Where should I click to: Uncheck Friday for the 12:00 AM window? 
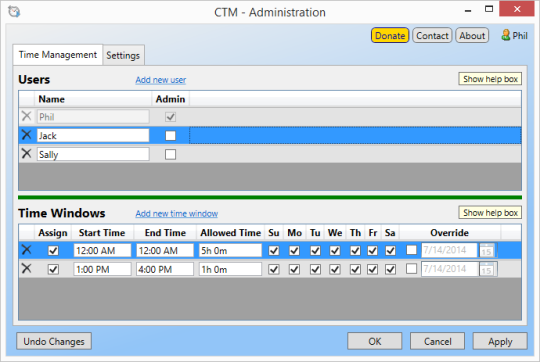[x=372, y=250]
